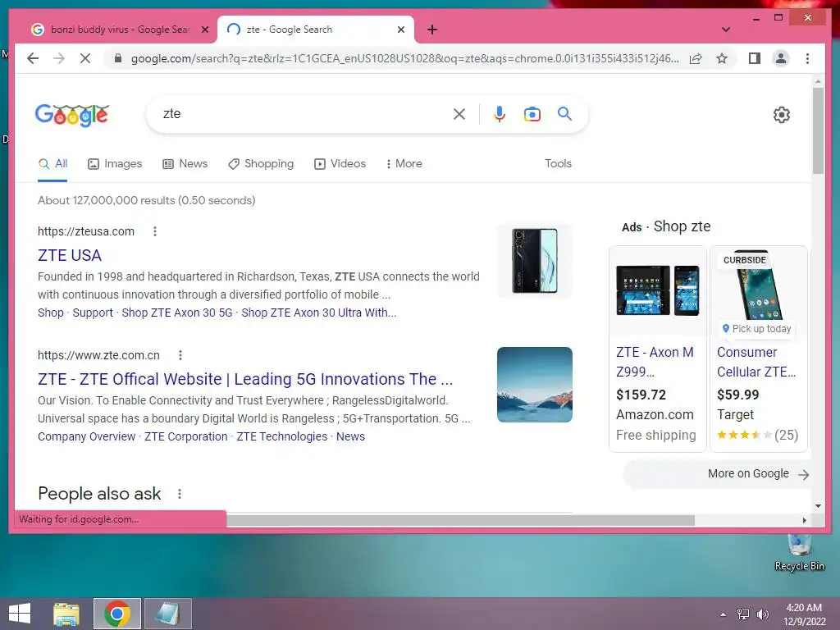
Task: Open the Chrome side panel icon
Action: [755, 58]
